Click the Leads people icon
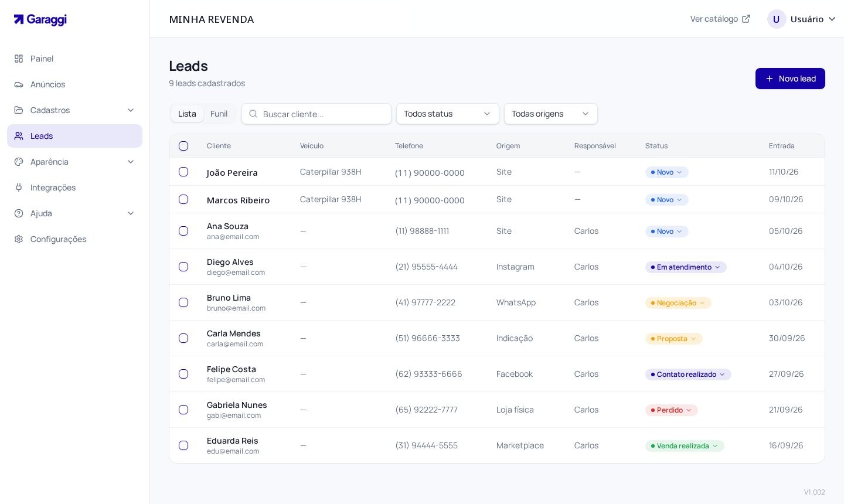Image resolution: width=844 pixels, height=504 pixels. [19, 136]
